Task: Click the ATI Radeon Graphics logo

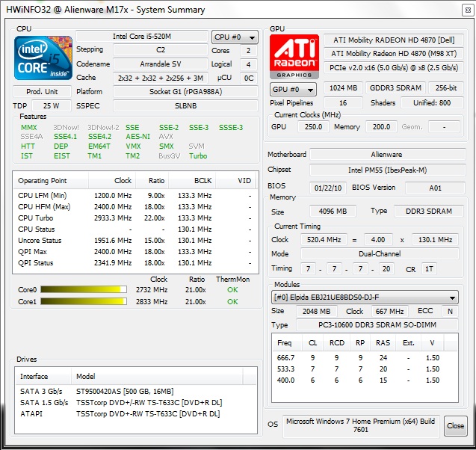Action: [x=294, y=57]
